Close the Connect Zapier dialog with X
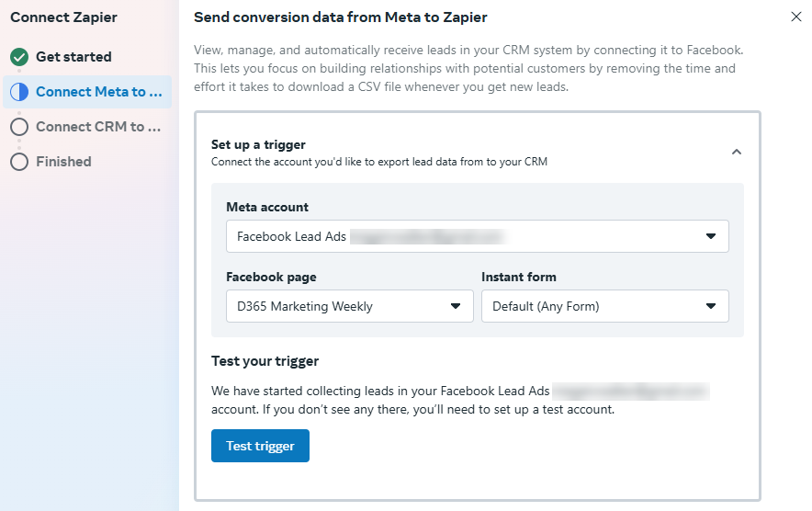 796,17
